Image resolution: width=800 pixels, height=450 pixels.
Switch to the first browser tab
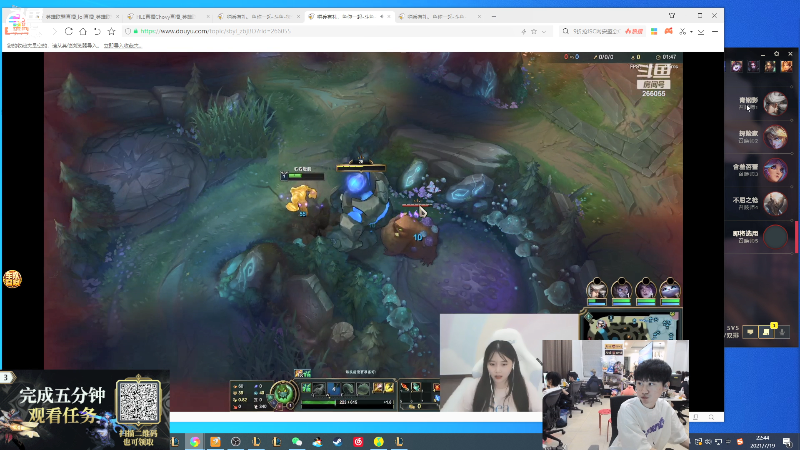click(79, 16)
